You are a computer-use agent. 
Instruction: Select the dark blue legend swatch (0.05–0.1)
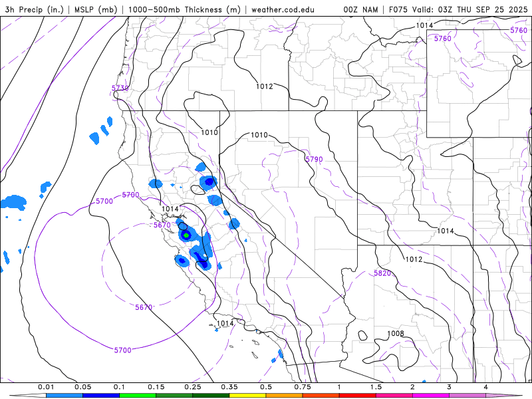(101, 396)
